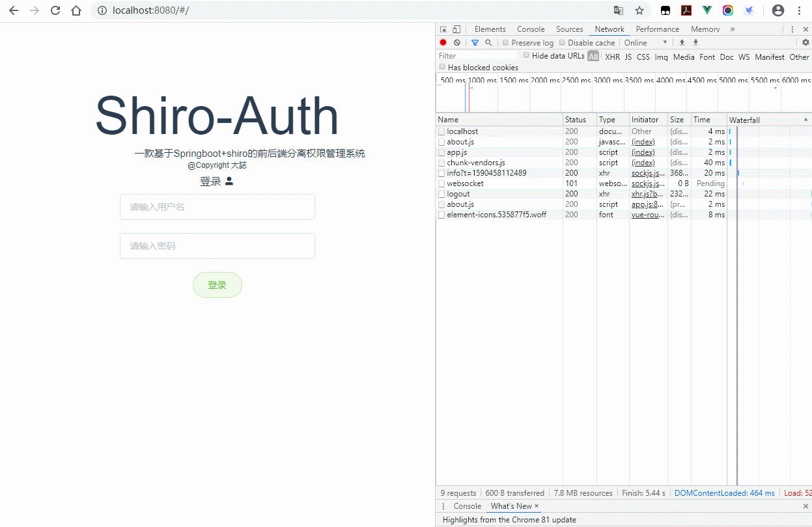Viewport: 812px width, 527px height.
Task: Show All request types filter
Action: coord(593,57)
